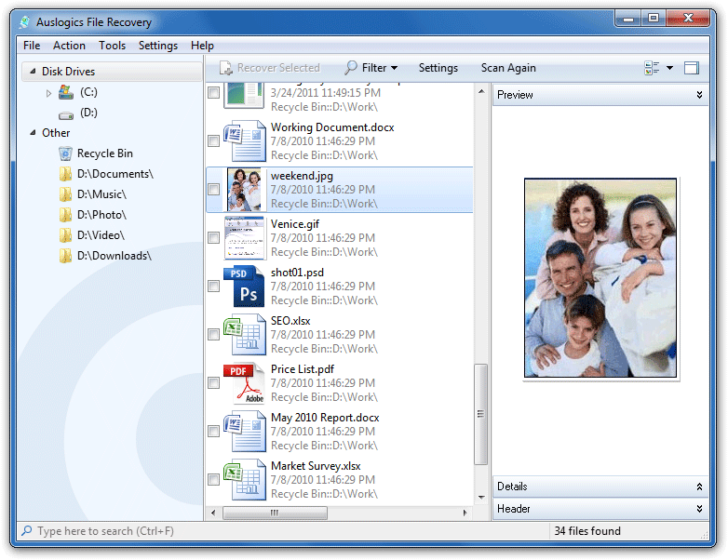728x560 pixels.
Task: Expand the C: drive tree node
Action: pyautogui.click(x=48, y=93)
